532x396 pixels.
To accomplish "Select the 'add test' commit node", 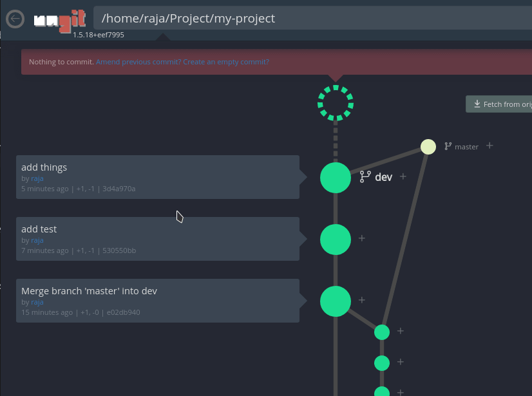I will pyautogui.click(x=336, y=239).
